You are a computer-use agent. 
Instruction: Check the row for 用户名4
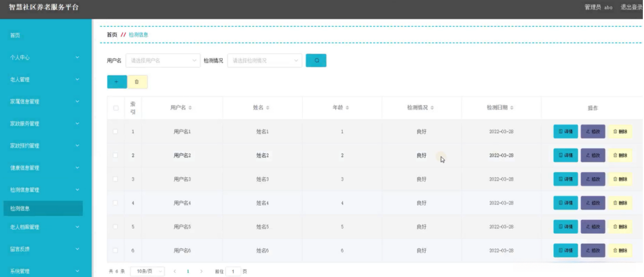point(115,203)
